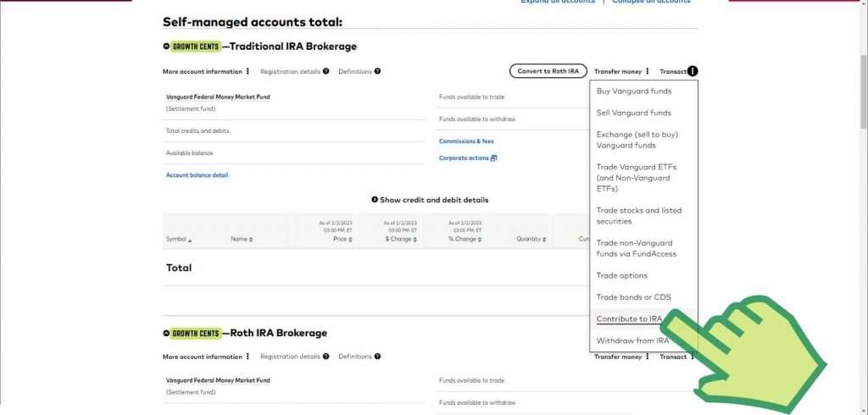Open Vanguard Federal Money Market Fund link in Traditional IRA
This screenshot has width=868, height=415.
(218, 97)
